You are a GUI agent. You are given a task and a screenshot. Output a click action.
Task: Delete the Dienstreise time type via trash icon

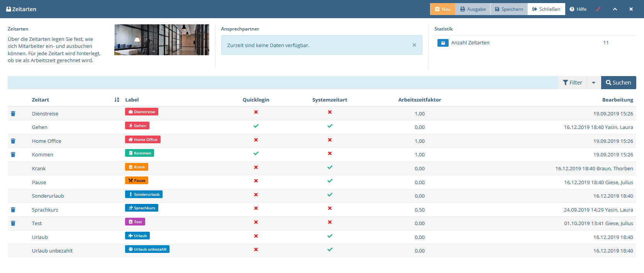tap(13, 114)
